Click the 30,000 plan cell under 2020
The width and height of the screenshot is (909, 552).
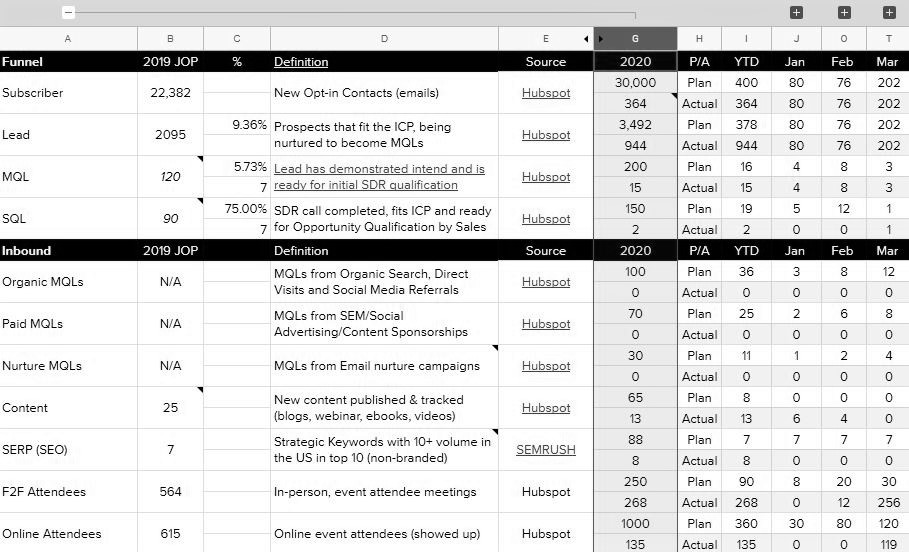[636, 83]
